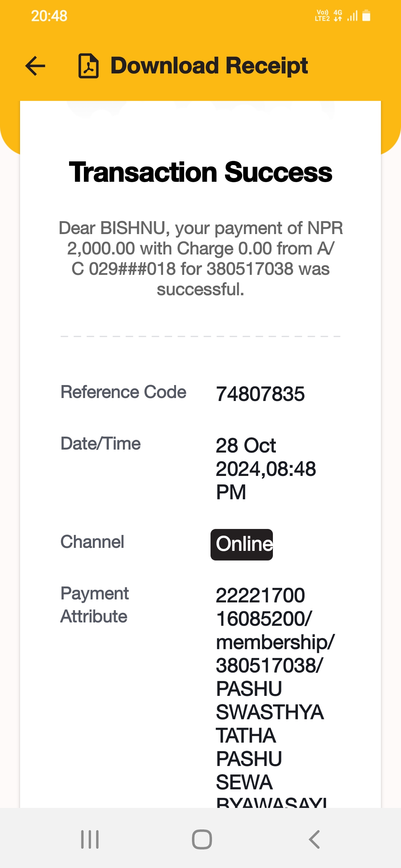Tap the payment confirmation message text
The image size is (401, 868).
[200, 258]
